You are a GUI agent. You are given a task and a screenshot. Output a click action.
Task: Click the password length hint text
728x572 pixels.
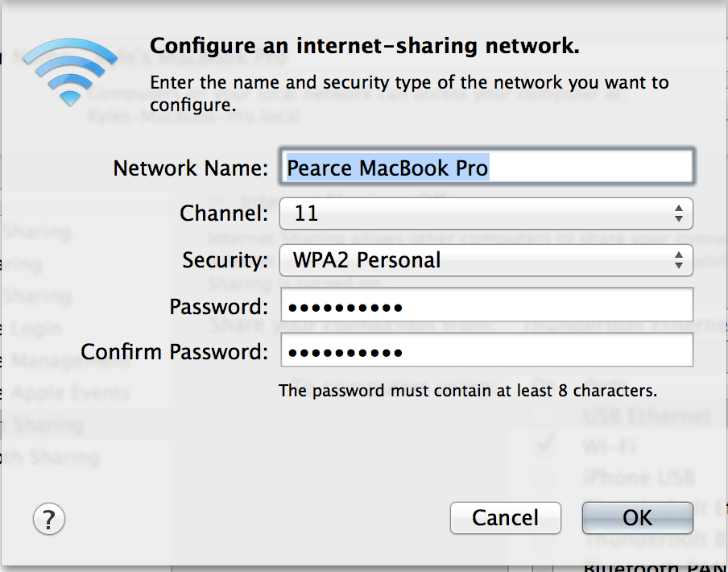pyautogui.click(x=468, y=391)
